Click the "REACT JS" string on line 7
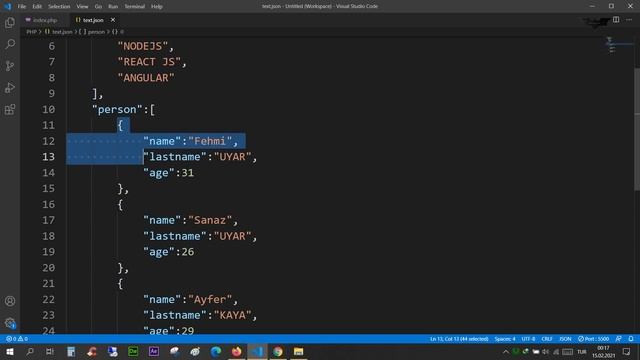Image resolution: width=640 pixels, height=360 pixels. tap(149, 62)
